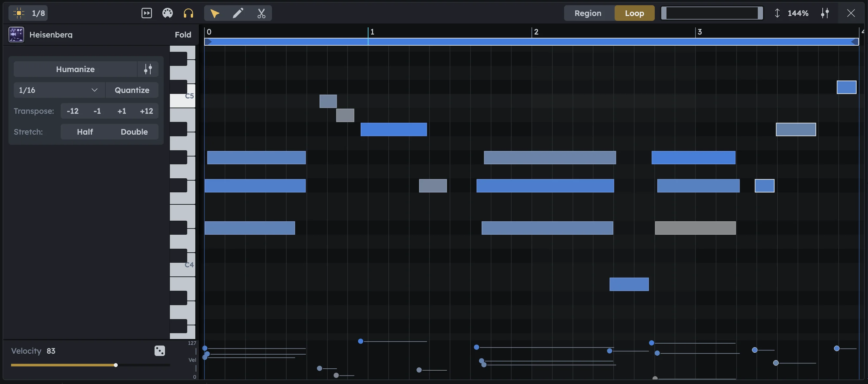Click the vertical zoom arrows icon
The width and height of the screenshot is (868, 384).
tap(777, 13)
